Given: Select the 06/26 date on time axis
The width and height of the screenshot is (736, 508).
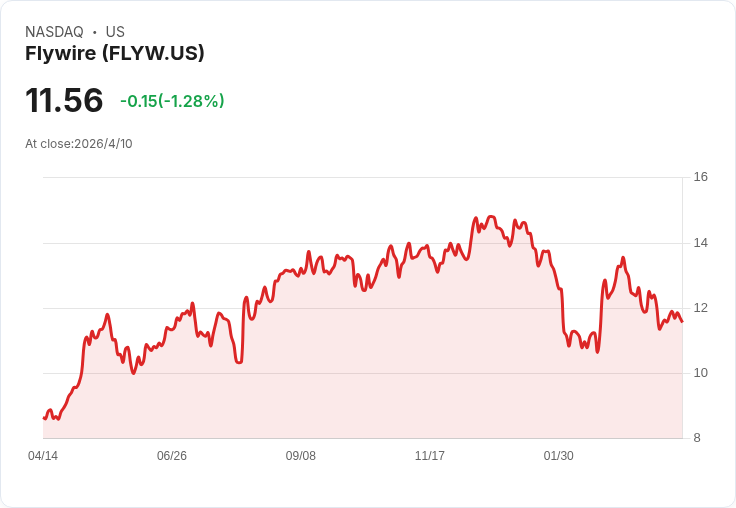Looking at the screenshot, I should (172, 456).
